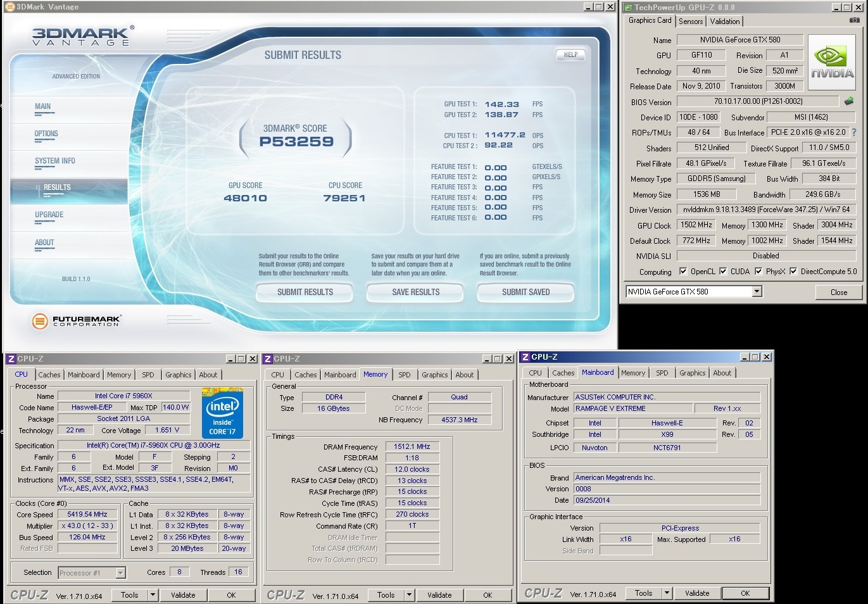Open SYSTEM INFO in 3DMark sidebar
The height and width of the screenshot is (604, 868).
(x=55, y=161)
